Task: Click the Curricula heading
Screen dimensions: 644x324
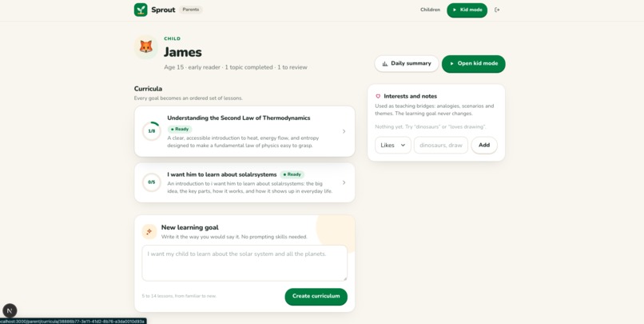Action: (x=148, y=89)
